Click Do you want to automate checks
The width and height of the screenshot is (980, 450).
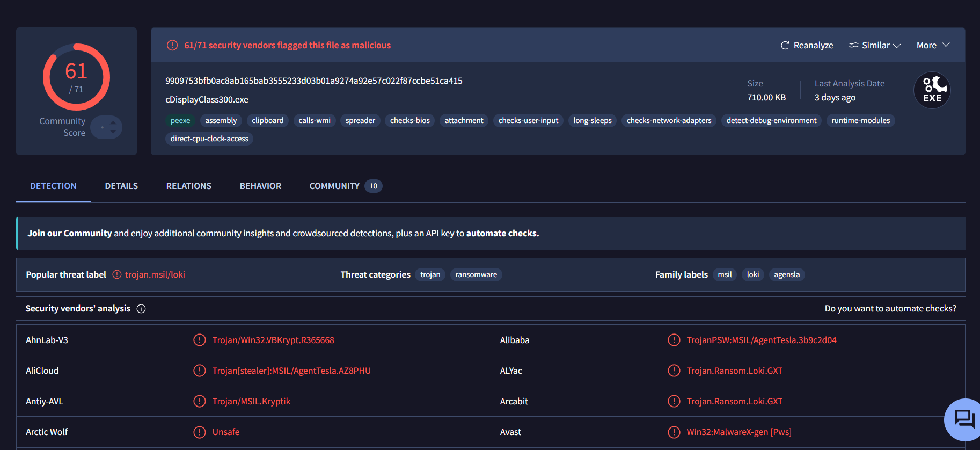[890, 308]
